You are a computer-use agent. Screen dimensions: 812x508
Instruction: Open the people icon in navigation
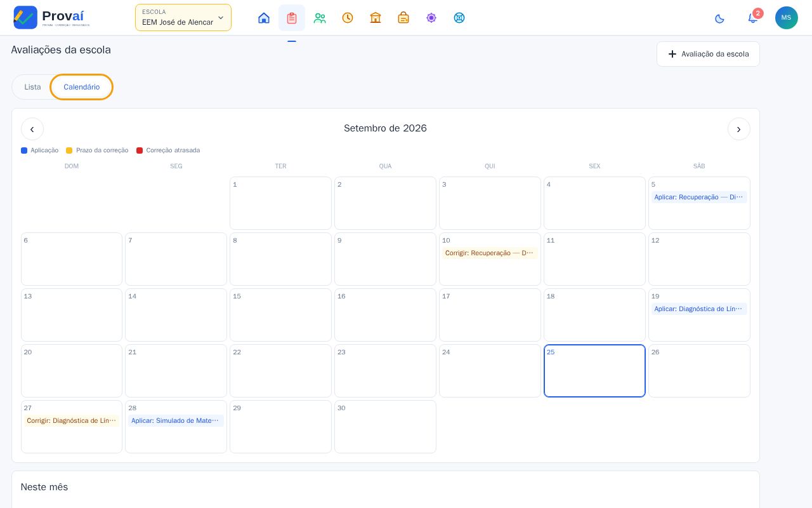[320, 18]
